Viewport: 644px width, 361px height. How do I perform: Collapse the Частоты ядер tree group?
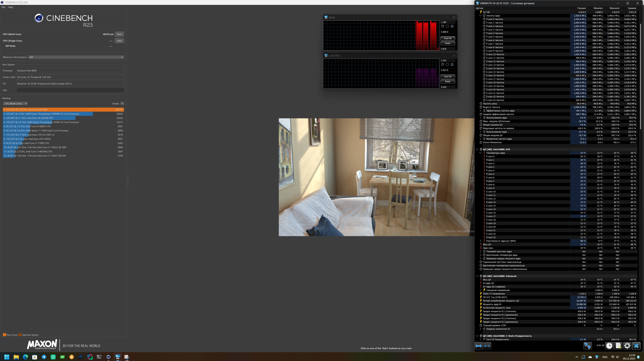point(480,16)
